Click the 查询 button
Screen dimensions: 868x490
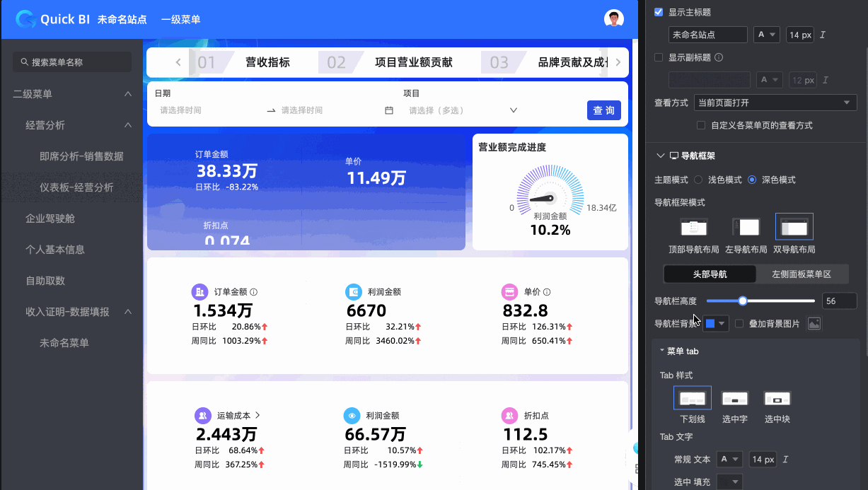click(x=603, y=110)
